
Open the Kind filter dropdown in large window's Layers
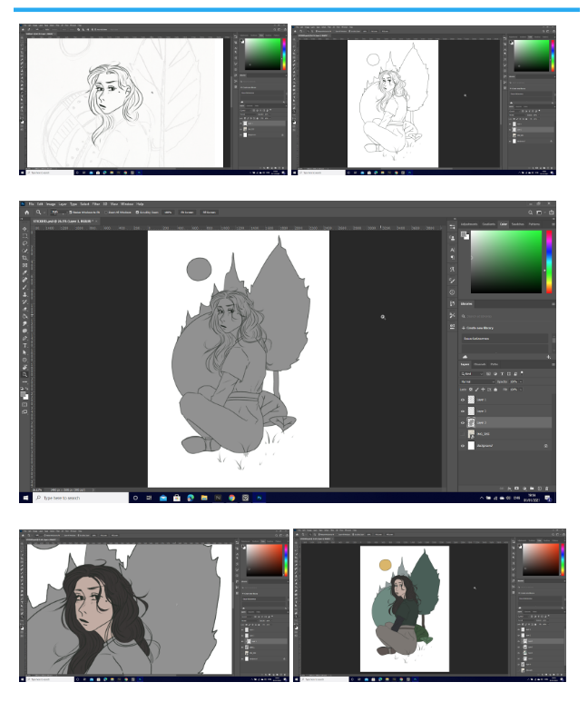coord(472,373)
